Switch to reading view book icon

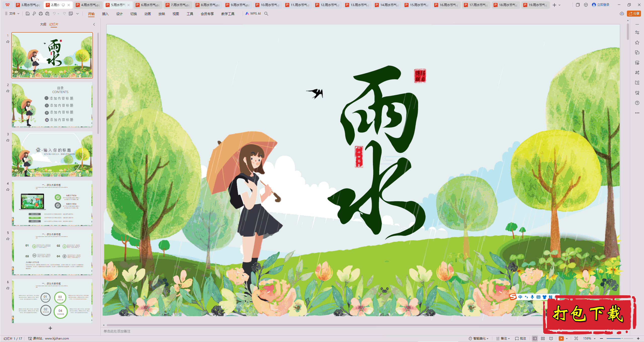[x=551, y=338]
